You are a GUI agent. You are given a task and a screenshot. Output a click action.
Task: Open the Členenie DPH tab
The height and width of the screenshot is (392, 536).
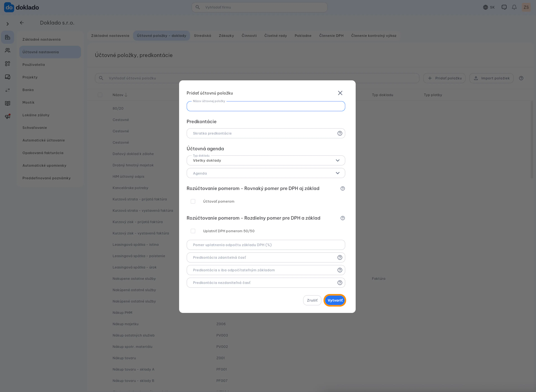(x=331, y=36)
